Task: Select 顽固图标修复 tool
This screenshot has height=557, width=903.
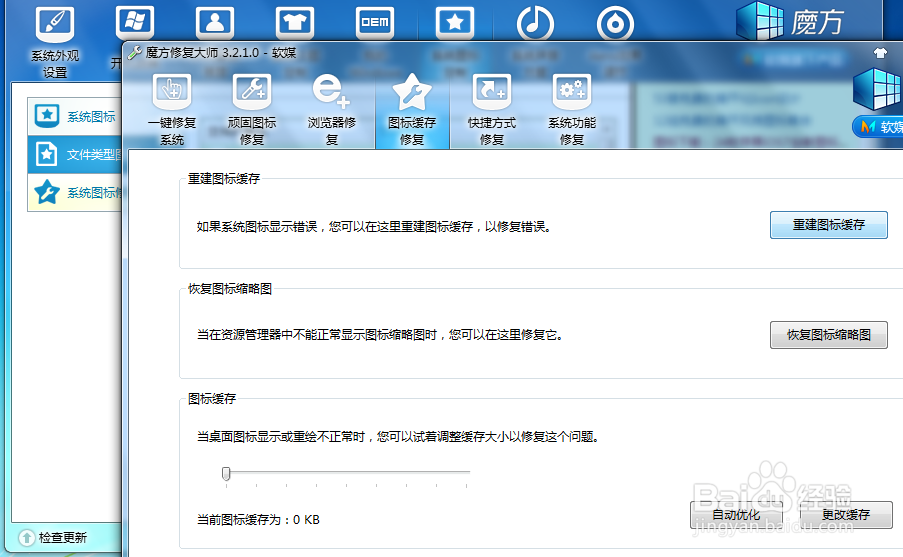Action: pyautogui.click(x=252, y=109)
